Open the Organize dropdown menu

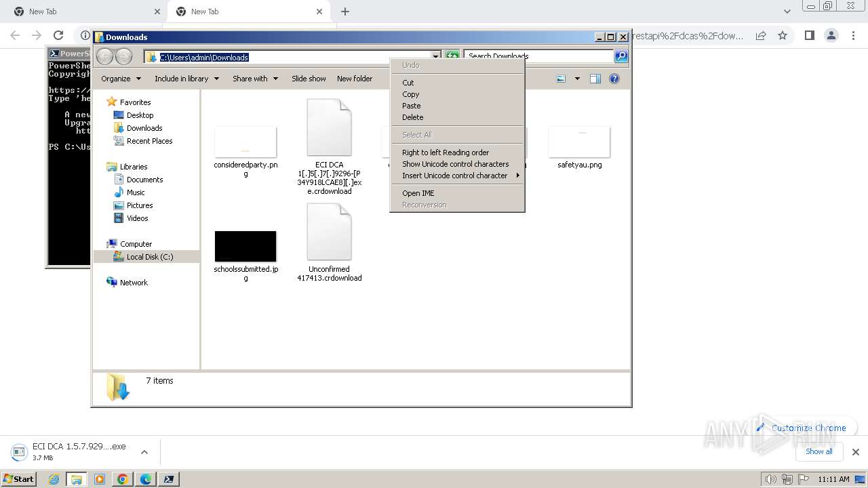121,79
